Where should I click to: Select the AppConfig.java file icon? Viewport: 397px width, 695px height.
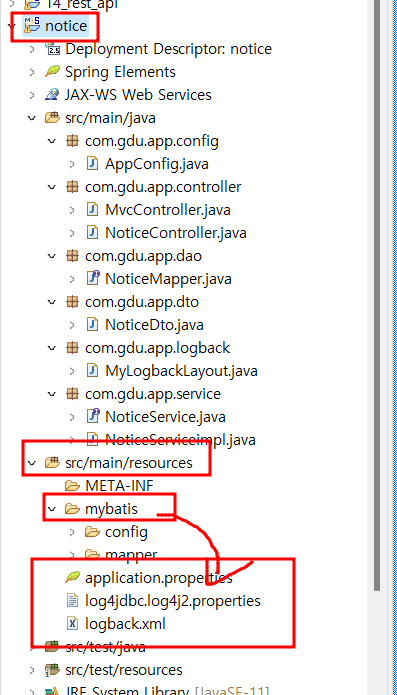coord(92,164)
